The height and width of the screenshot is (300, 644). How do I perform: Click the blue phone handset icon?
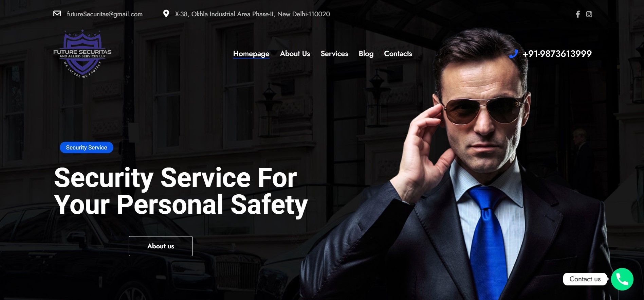click(514, 54)
